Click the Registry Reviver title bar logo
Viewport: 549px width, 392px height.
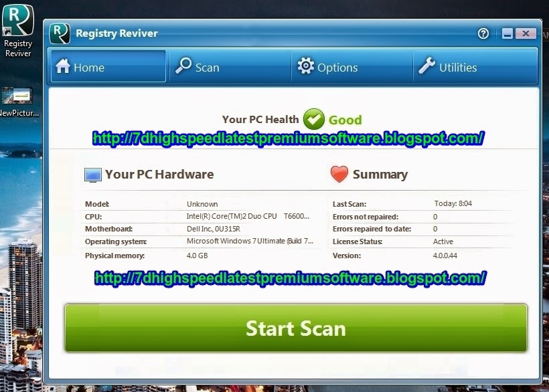click(x=60, y=33)
